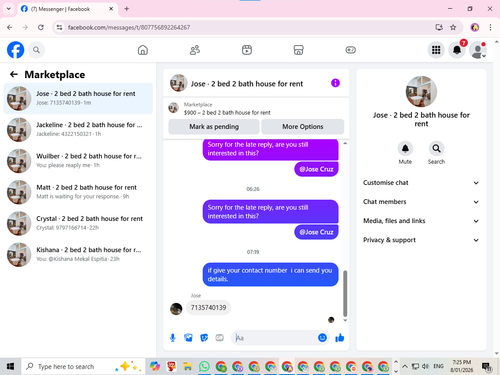Attach a file with the photo icon
This screenshot has width=500, height=375.
(x=188, y=338)
